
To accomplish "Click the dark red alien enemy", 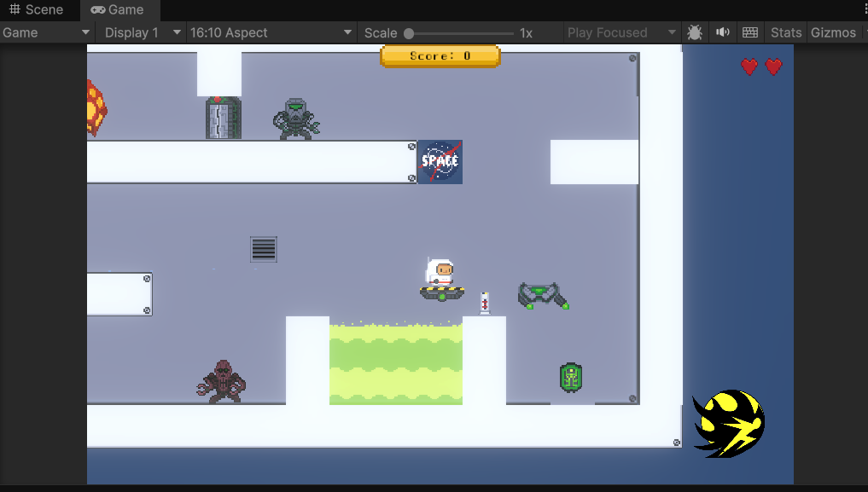I will tap(221, 381).
